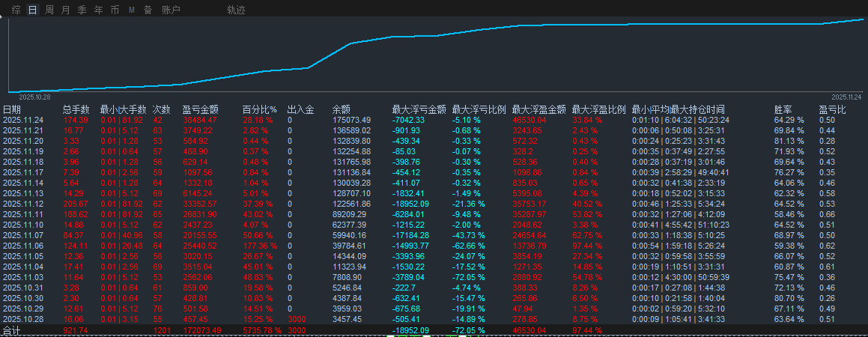The width and height of the screenshot is (868, 337).
Task: Switch to the 综 summary tab
Action: tap(16, 10)
